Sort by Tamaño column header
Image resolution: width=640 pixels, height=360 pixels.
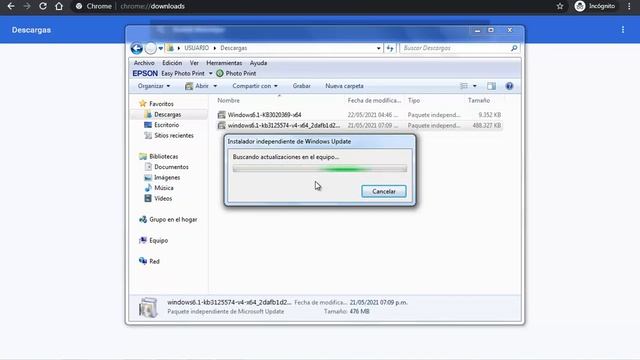coord(479,100)
